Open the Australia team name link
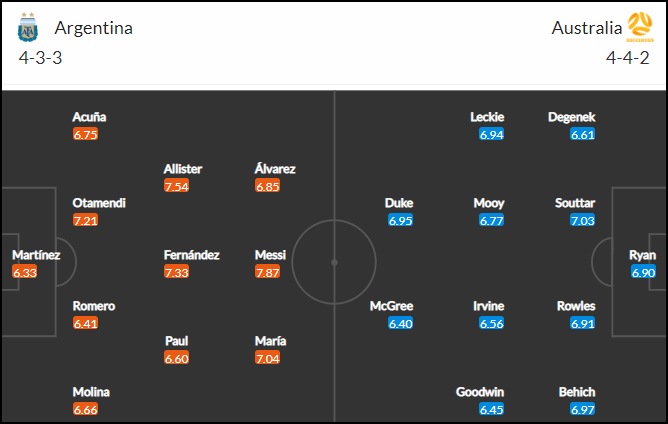The width and height of the screenshot is (668, 424). (587, 28)
